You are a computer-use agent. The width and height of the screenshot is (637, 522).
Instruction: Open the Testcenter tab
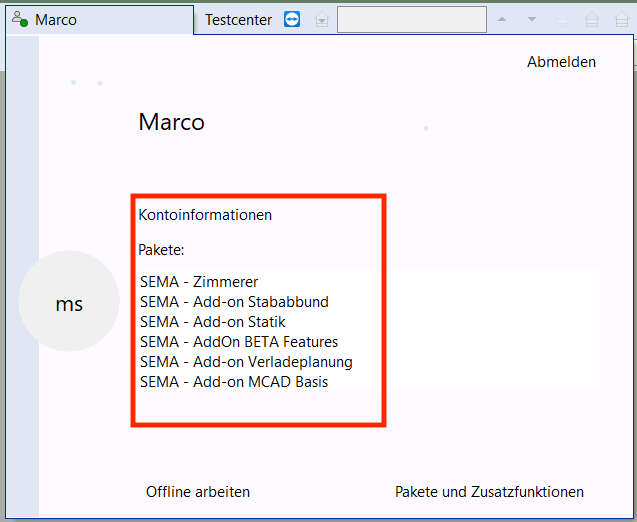coord(238,19)
